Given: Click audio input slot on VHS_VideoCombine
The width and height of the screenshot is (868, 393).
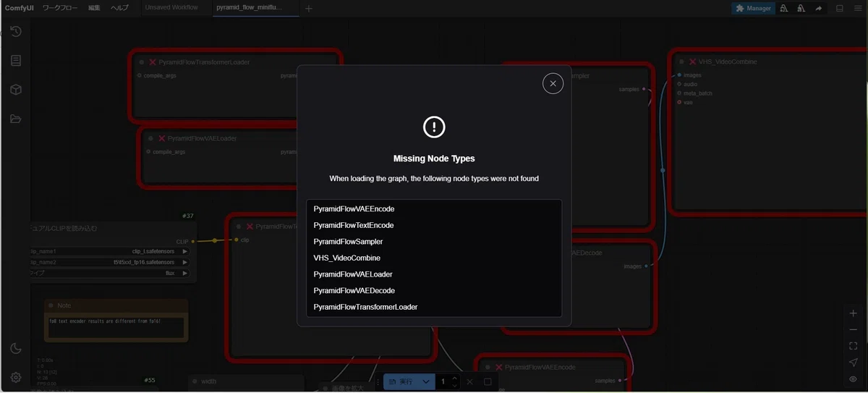Looking at the screenshot, I should 680,84.
